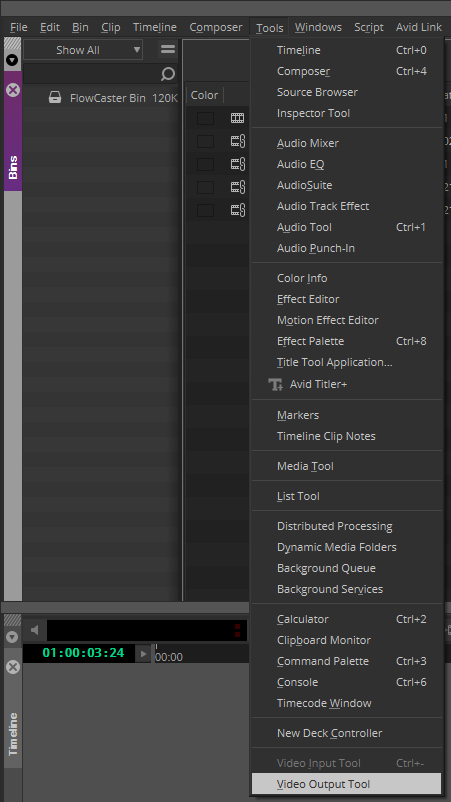Image resolution: width=451 pixels, height=802 pixels.
Task: Open Media Tool
Action: point(347,466)
